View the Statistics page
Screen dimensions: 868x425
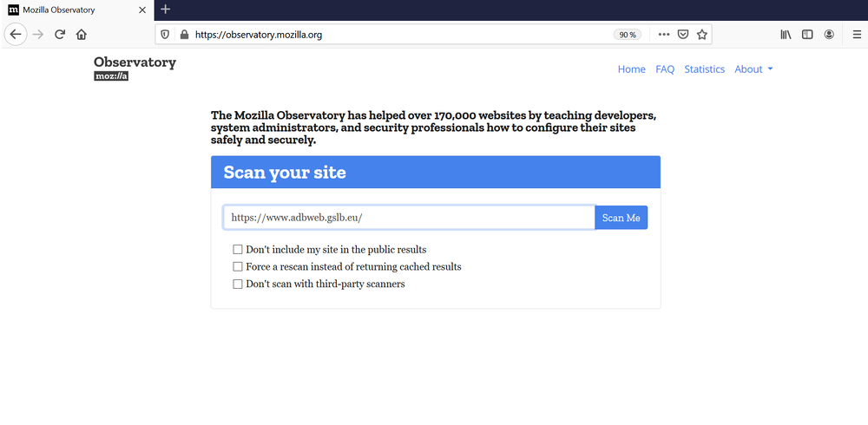(x=704, y=69)
